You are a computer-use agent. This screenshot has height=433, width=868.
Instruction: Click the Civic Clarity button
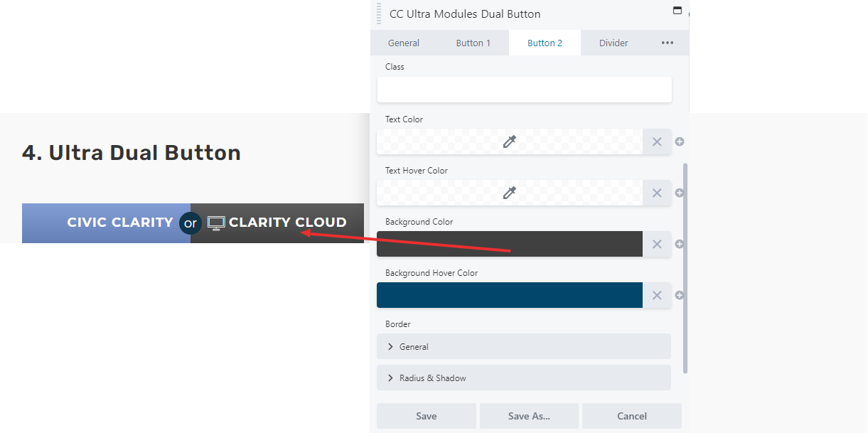106,223
